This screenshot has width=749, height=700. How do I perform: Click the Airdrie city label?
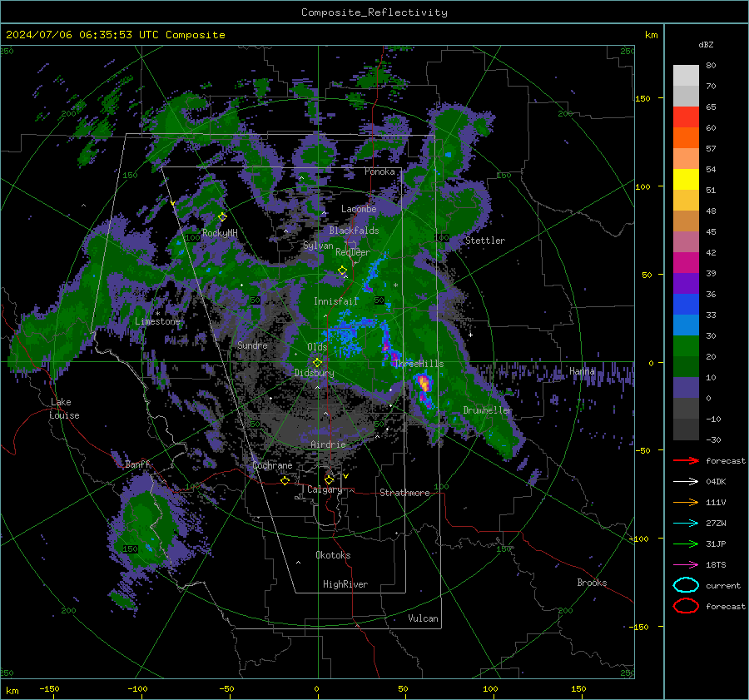328,444
